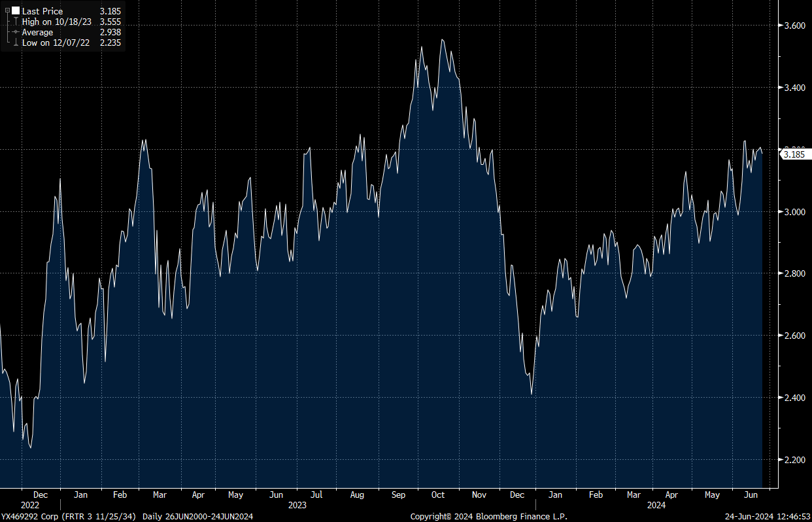Click the white Last Price color swatch
Image resolution: width=812 pixels, height=522 pixels.
(x=16, y=11)
